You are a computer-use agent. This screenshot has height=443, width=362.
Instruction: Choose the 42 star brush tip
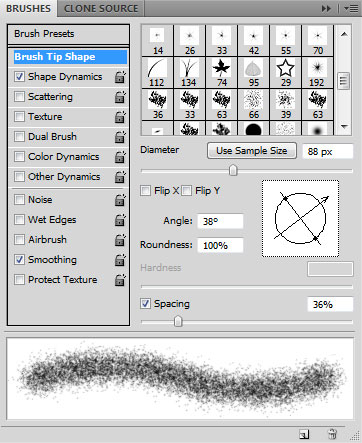pos(253,41)
